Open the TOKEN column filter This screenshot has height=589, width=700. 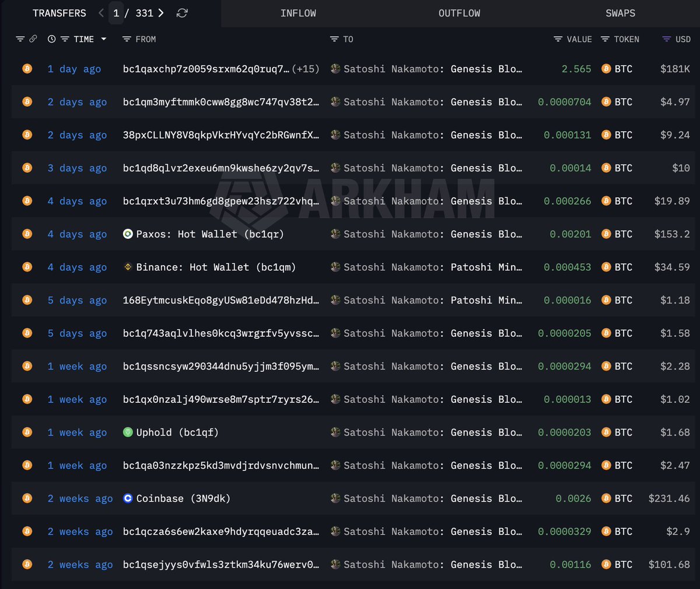pos(605,39)
